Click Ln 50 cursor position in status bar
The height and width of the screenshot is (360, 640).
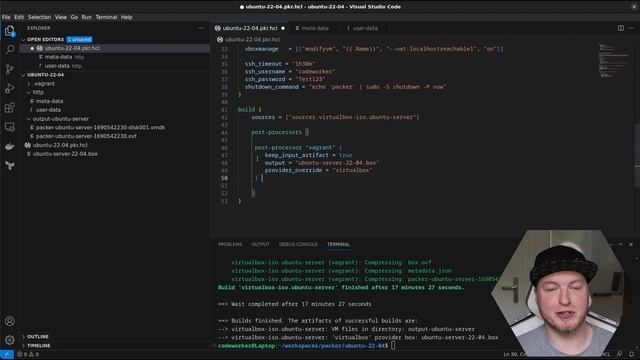(x=515, y=354)
